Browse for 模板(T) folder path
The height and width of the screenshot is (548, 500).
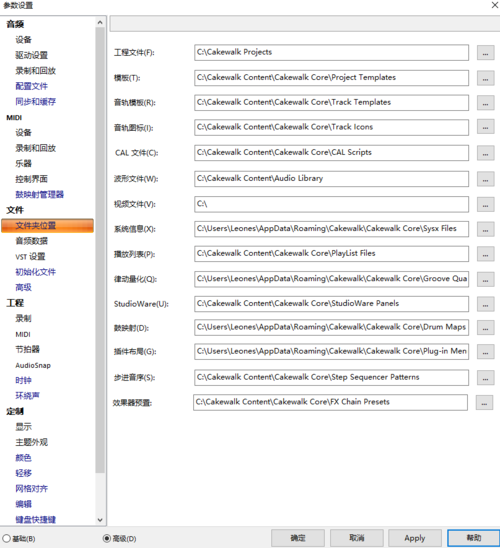point(485,78)
